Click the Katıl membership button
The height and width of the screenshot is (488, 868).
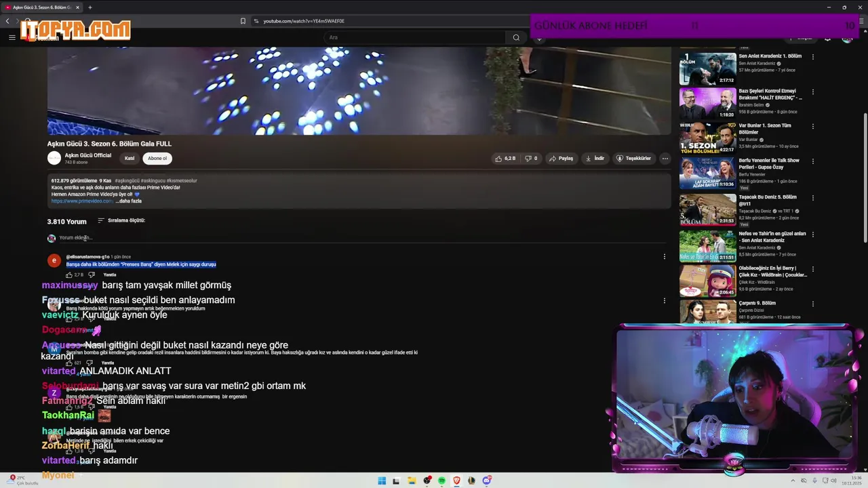tap(130, 159)
